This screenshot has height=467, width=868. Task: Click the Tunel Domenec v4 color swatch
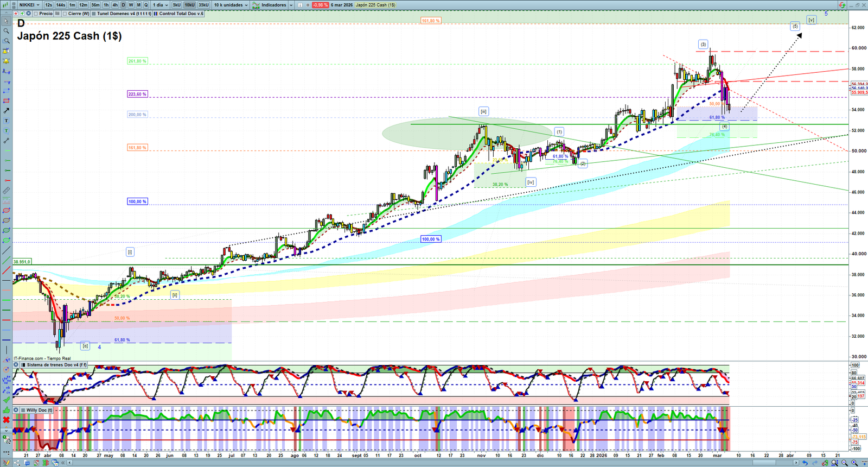point(94,14)
